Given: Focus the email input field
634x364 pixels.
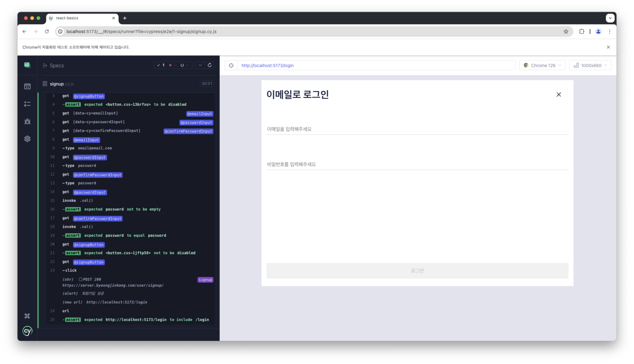Looking at the screenshot, I should 417,129.
